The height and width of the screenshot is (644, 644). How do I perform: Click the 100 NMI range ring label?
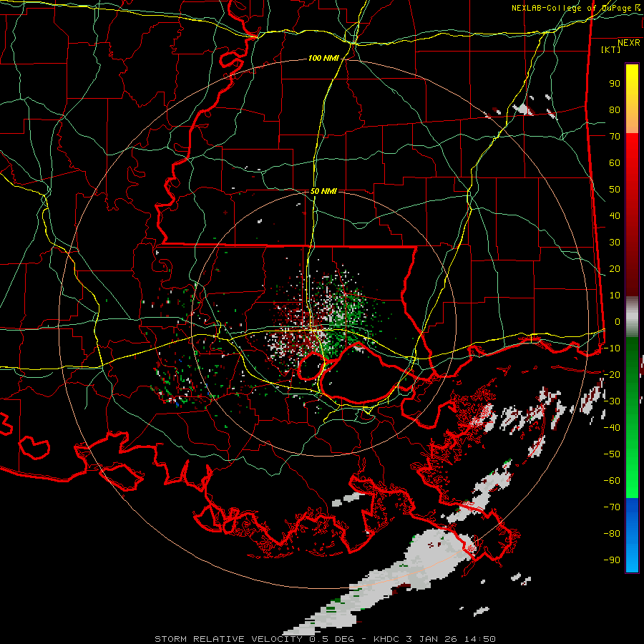click(x=323, y=59)
